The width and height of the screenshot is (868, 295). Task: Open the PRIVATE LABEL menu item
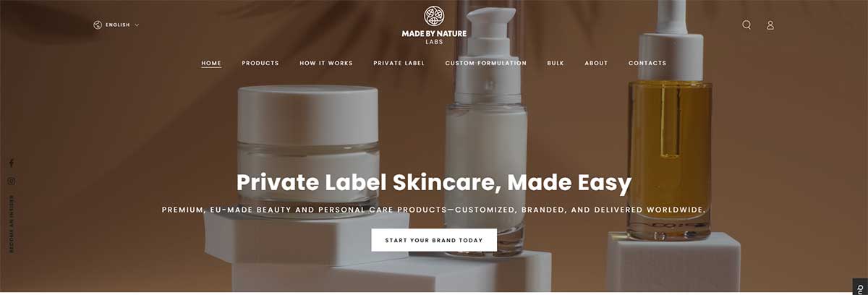pos(399,64)
